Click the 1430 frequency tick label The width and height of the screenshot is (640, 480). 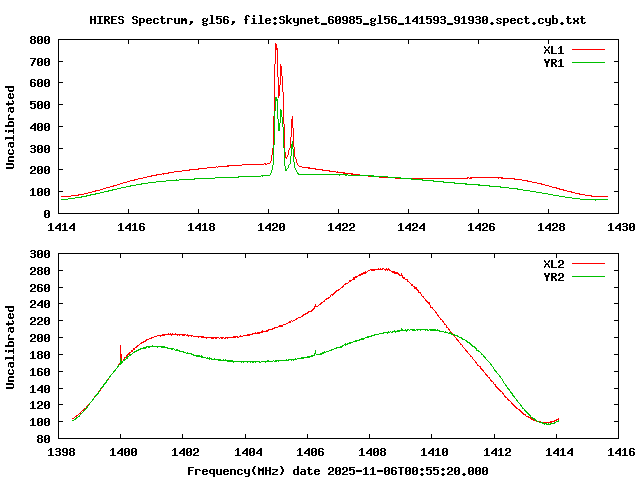(x=621, y=227)
